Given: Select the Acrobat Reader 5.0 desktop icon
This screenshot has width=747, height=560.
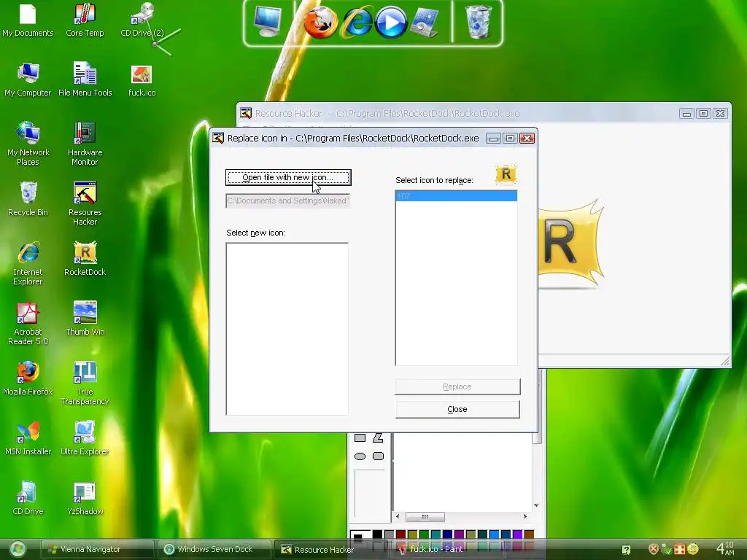Looking at the screenshot, I should click(28, 323).
